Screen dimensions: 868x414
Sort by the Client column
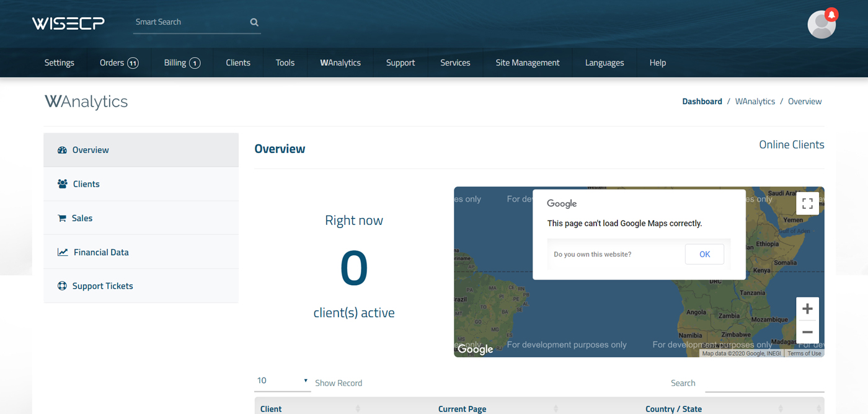pos(309,409)
